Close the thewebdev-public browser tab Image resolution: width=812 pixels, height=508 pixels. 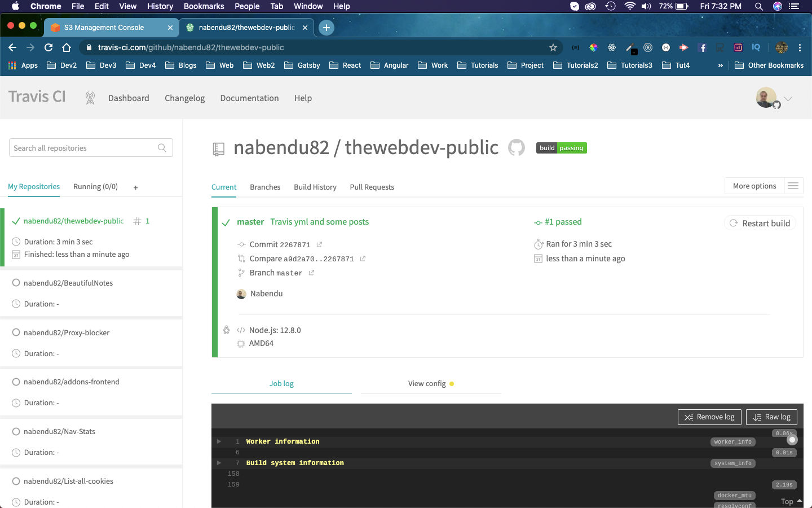[305, 27]
